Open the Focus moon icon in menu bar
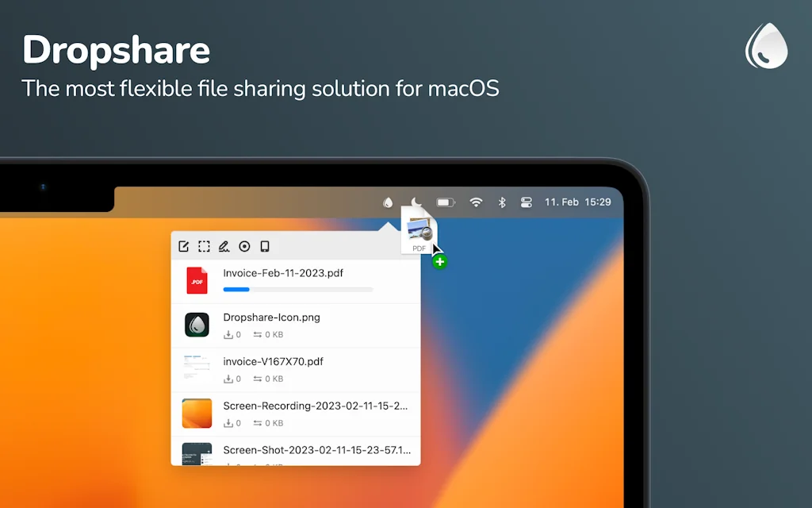Image resolution: width=812 pixels, height=508 pixels. pyautogui.click(x=416, y=202)
